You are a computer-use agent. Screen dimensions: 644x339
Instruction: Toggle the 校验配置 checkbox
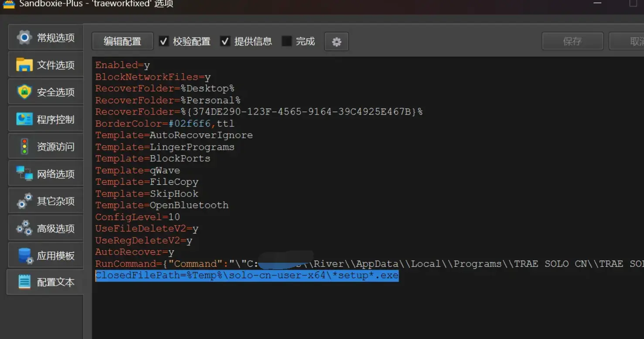pyautogui.click(x=164, y=41)
